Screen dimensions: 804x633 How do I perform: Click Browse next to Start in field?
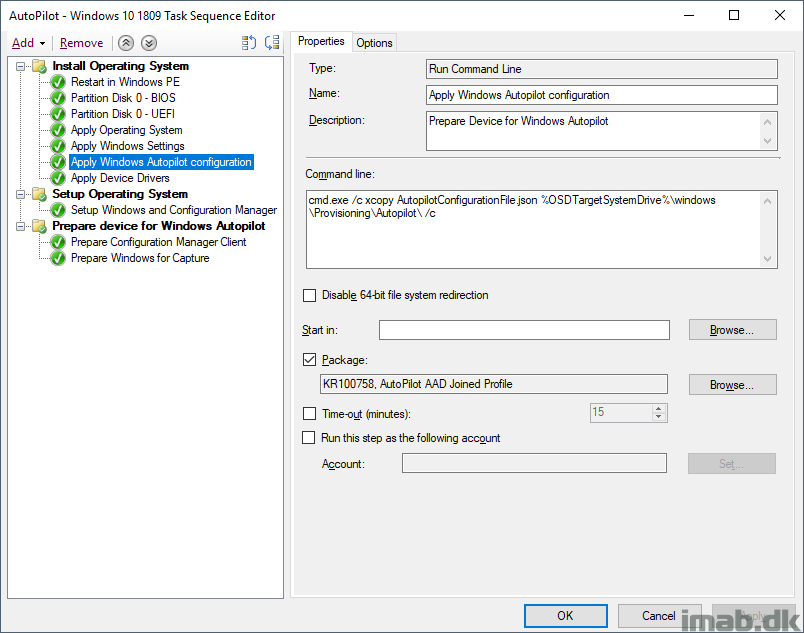732,330
